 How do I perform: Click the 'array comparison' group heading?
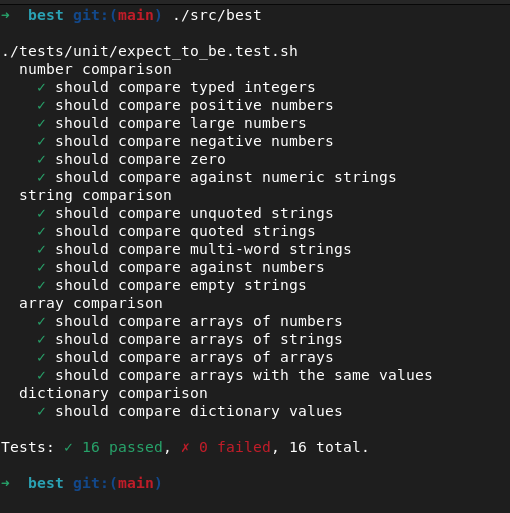[91, 303]
